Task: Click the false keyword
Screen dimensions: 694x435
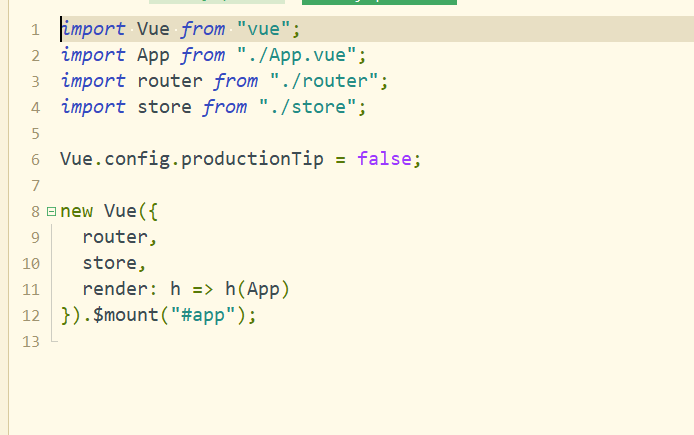Action: coord(384,159)
